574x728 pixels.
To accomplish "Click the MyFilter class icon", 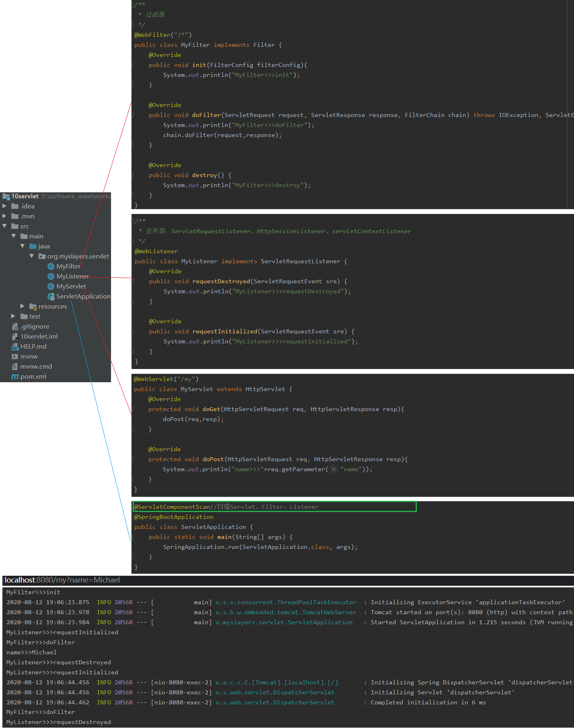I will click(x=51, y=266).
